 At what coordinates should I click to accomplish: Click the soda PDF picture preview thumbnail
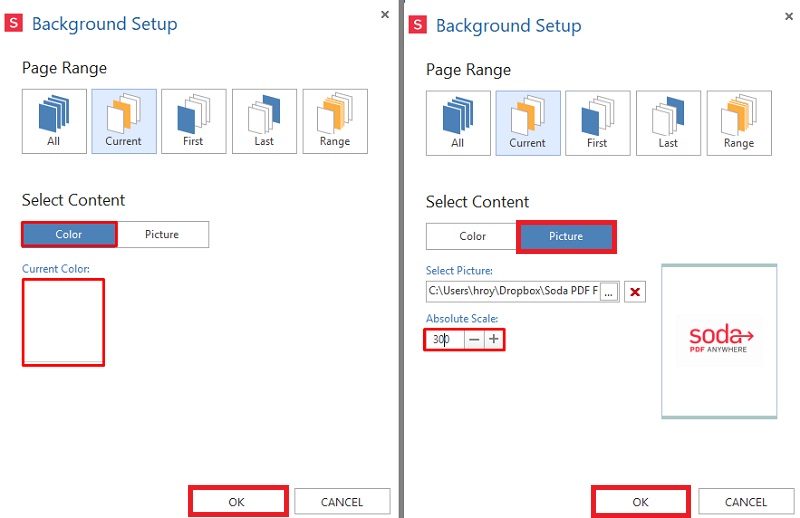coord(719,341)
